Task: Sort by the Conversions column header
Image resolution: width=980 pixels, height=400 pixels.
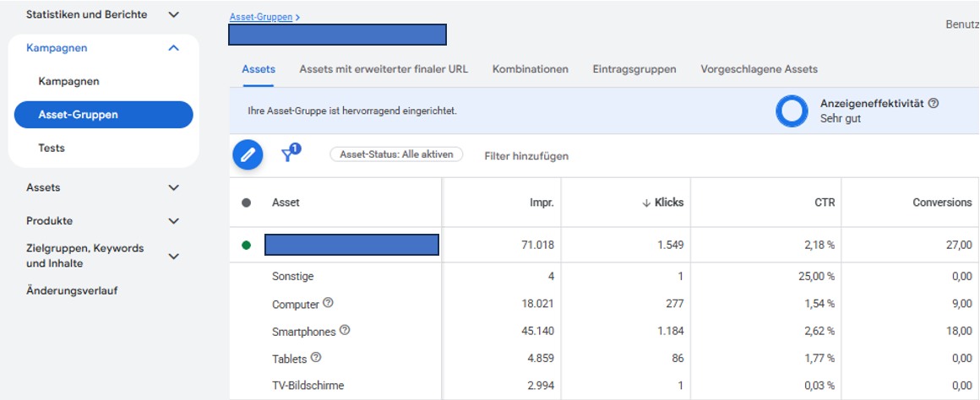Action: click(943, 203)
